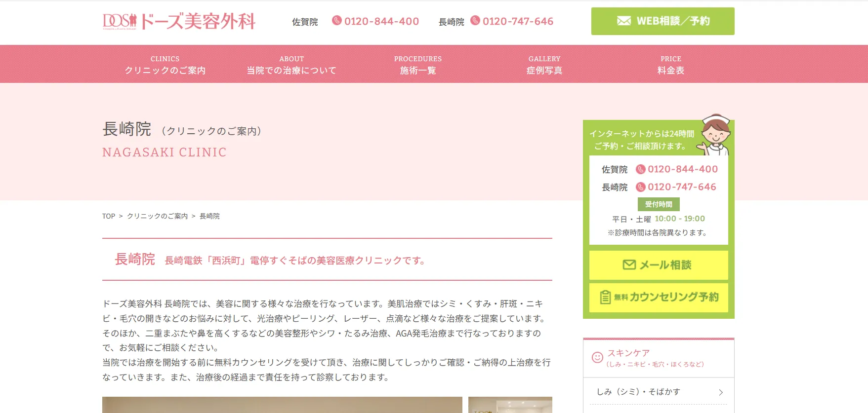This screenshot has width=868, height=413.
Task: Click the mail icon on メール相談 button
Action: (x=629, y=265)
